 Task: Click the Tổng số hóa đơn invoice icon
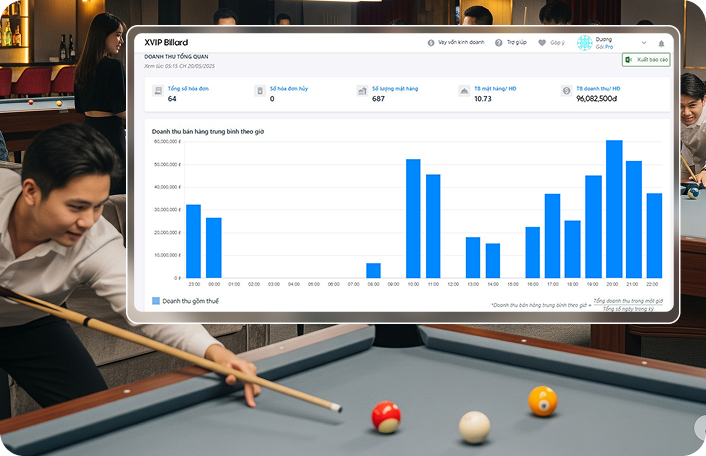coord(158,91)
